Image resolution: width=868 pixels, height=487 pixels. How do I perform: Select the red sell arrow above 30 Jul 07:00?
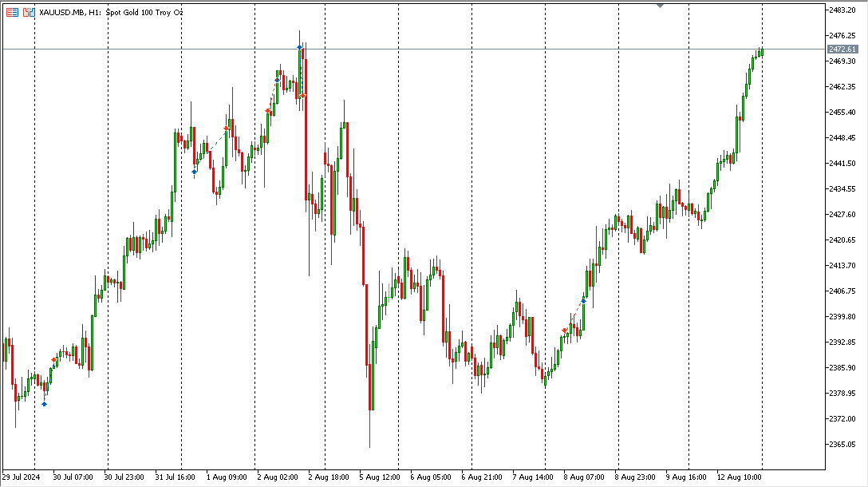pos(53,360)
